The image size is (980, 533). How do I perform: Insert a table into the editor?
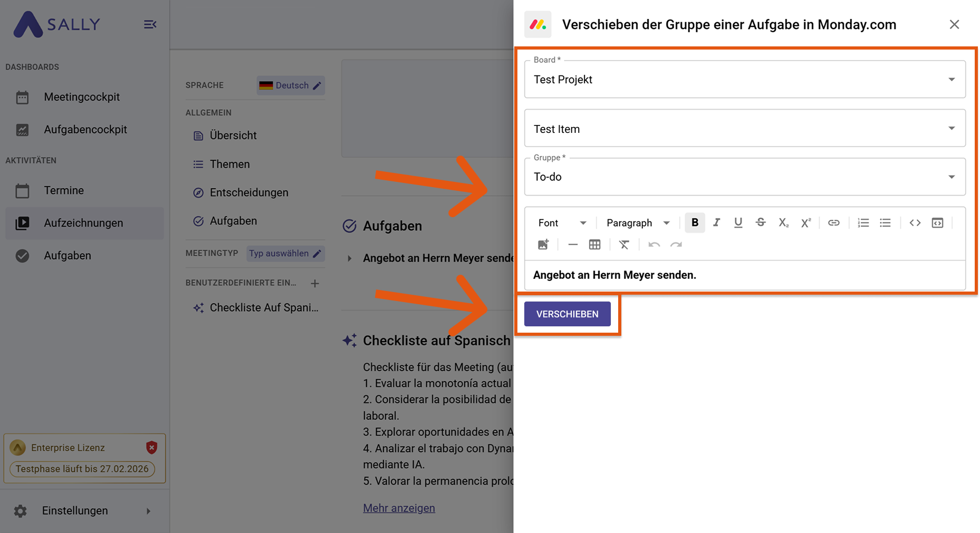[x=594, y=245]
